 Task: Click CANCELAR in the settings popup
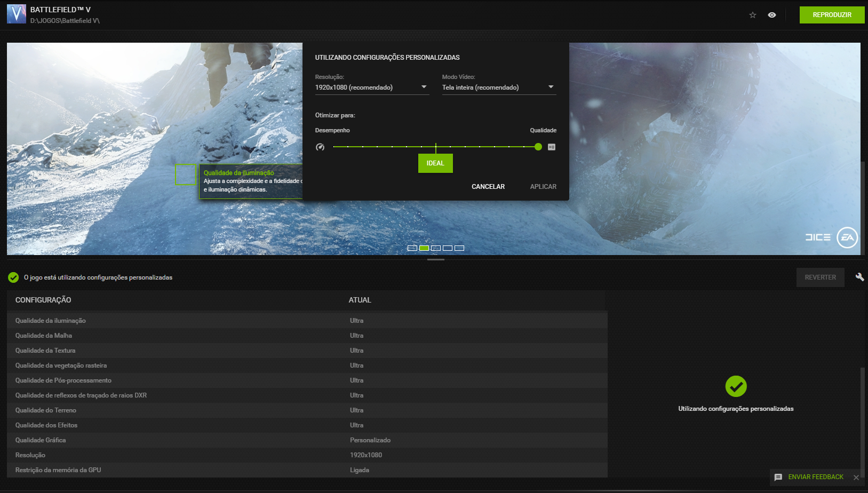[488, 187]
